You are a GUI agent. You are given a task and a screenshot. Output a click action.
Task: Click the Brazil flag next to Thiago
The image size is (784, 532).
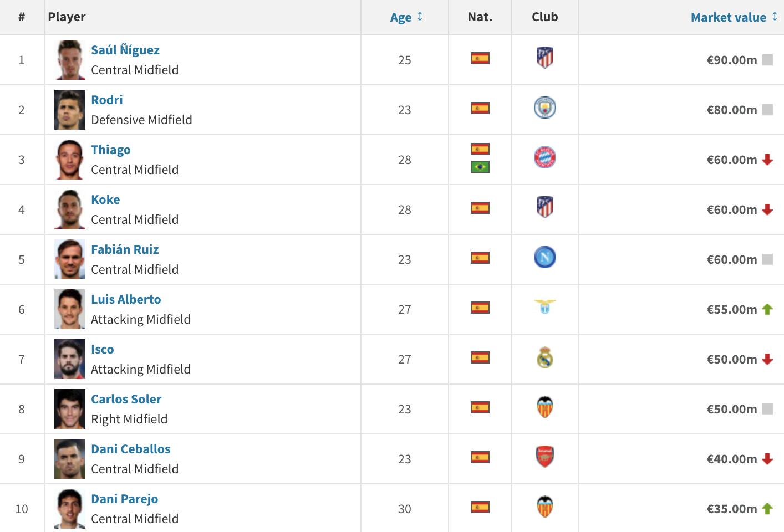(x=480, y=167)
